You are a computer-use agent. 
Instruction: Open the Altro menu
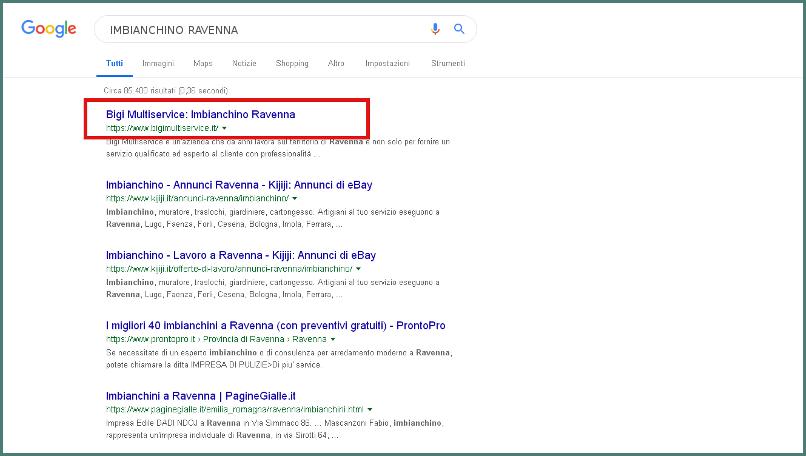pos(336,63)
